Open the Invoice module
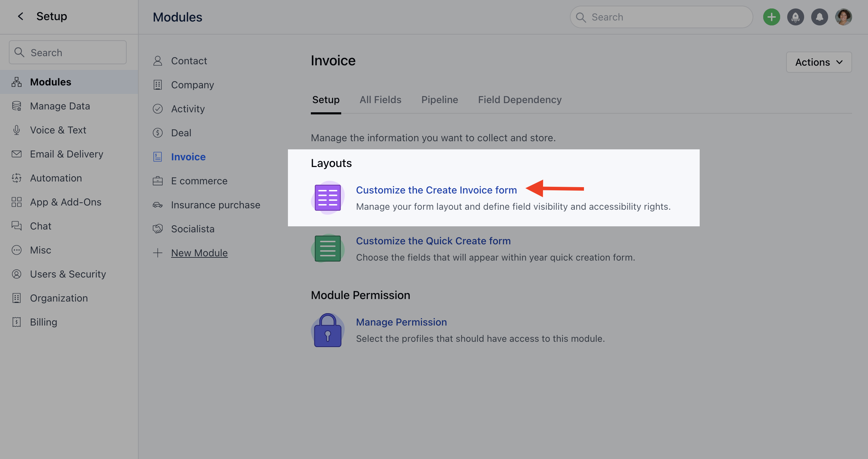The height and width of the screenshot is (459, 868). pos(188,157)
